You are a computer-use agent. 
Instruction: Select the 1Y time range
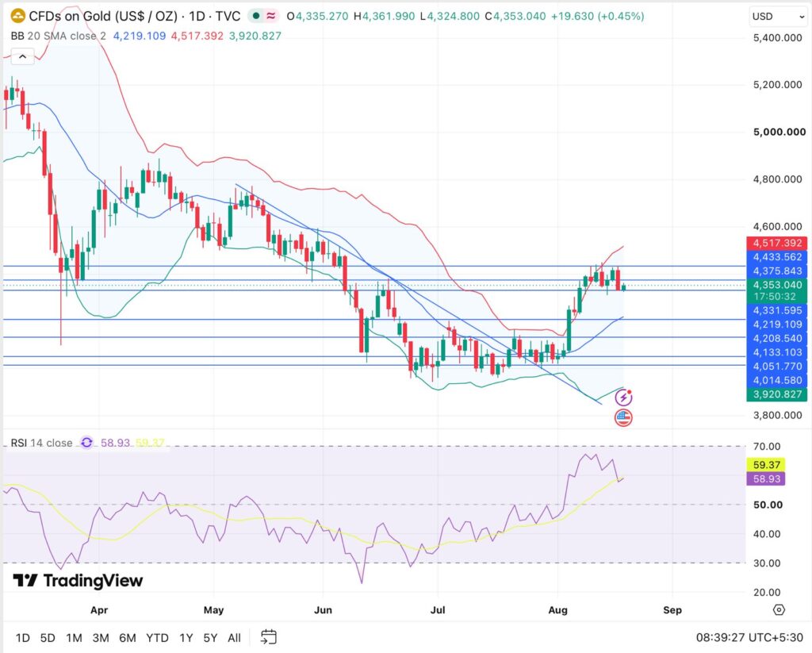186,637
